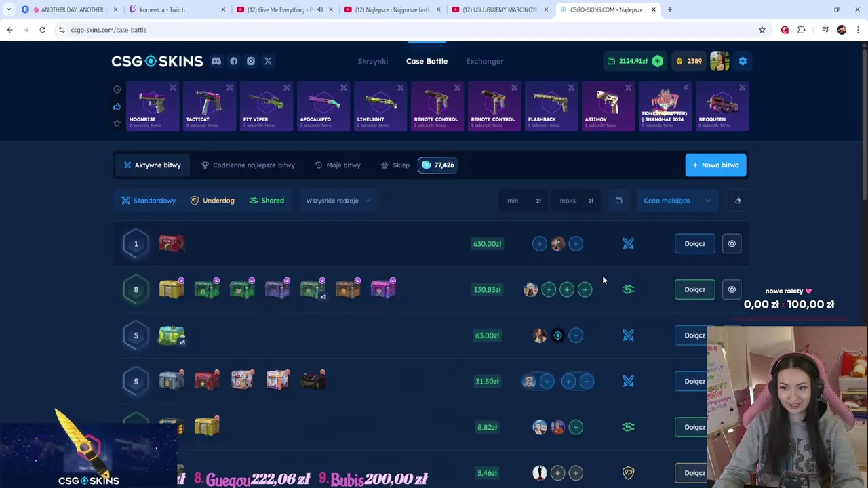Click the crossed swords icon in 31.50zł row
868x488 pixels.
(x=629, y=382)
